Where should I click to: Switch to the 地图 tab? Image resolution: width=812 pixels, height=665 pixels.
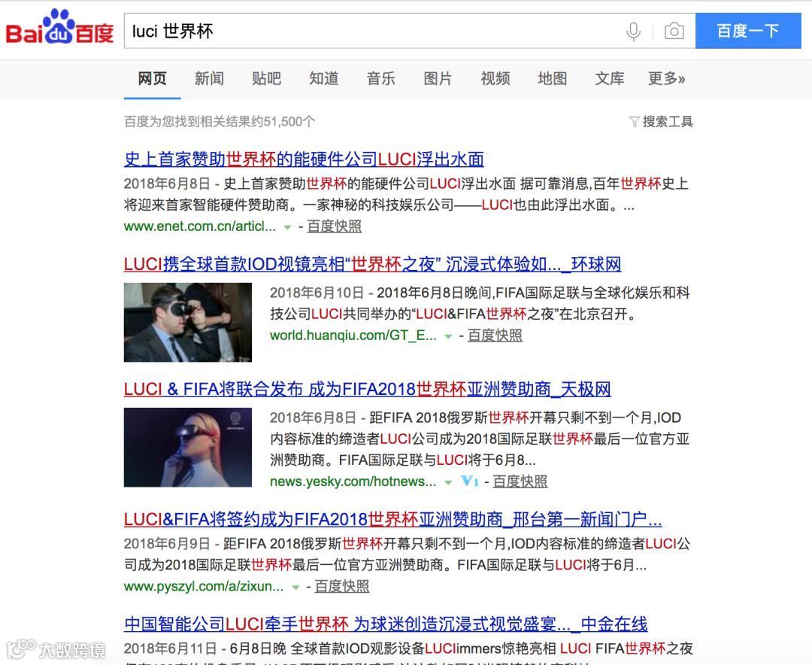tap(552, 79)
